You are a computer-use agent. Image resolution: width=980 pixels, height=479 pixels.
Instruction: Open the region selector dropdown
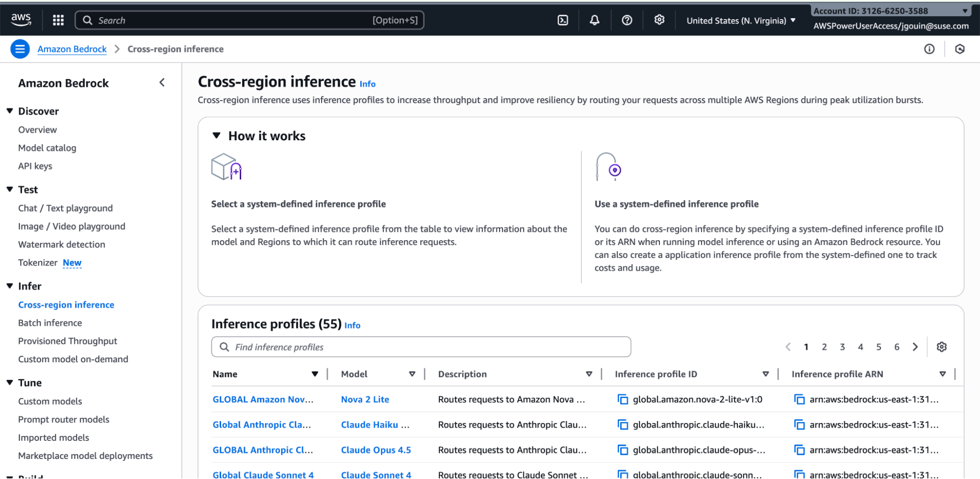click(740, 20)
